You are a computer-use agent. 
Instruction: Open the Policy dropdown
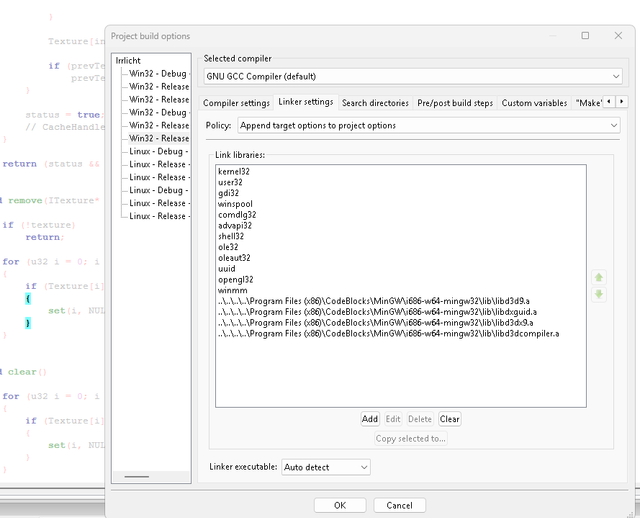[429, 125]
